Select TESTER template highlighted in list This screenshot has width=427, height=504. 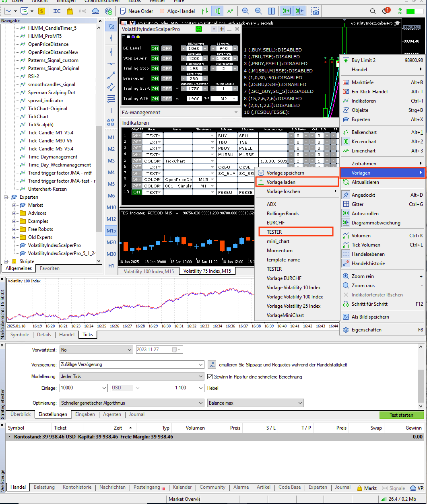(295, 232)
